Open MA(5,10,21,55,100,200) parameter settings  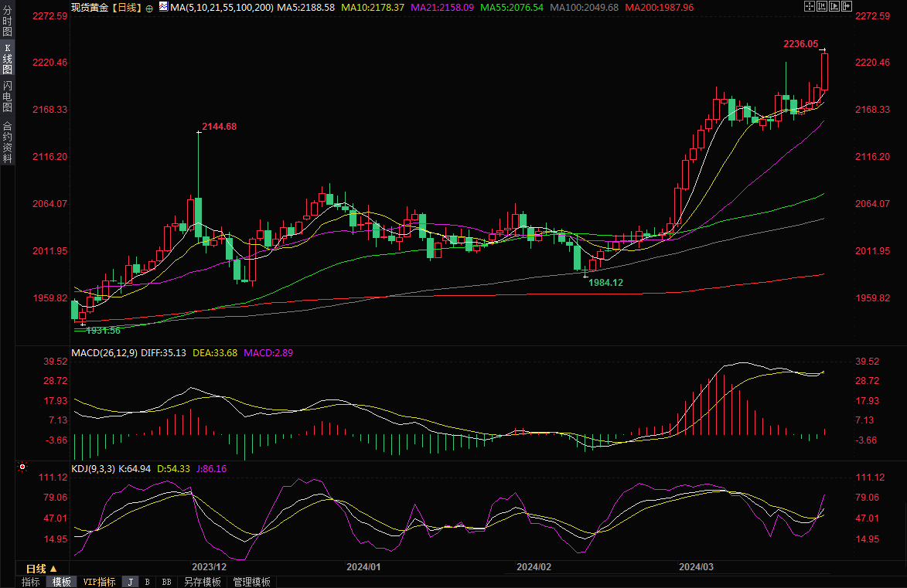click(221, 6)
